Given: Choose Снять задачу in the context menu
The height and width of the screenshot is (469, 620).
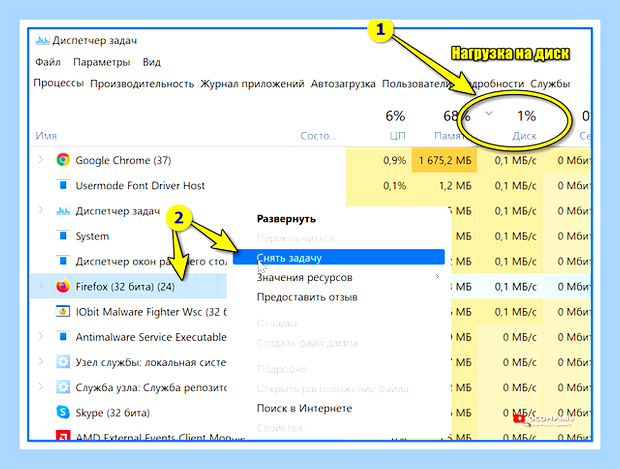Looking at the screenshot, I should tap(339, 257).
